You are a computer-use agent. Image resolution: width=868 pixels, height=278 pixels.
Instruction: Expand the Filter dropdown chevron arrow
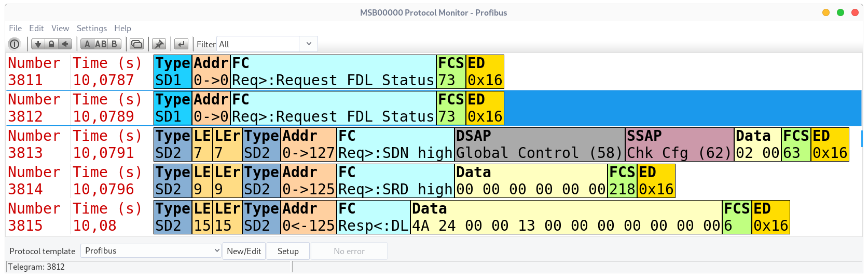309,44
